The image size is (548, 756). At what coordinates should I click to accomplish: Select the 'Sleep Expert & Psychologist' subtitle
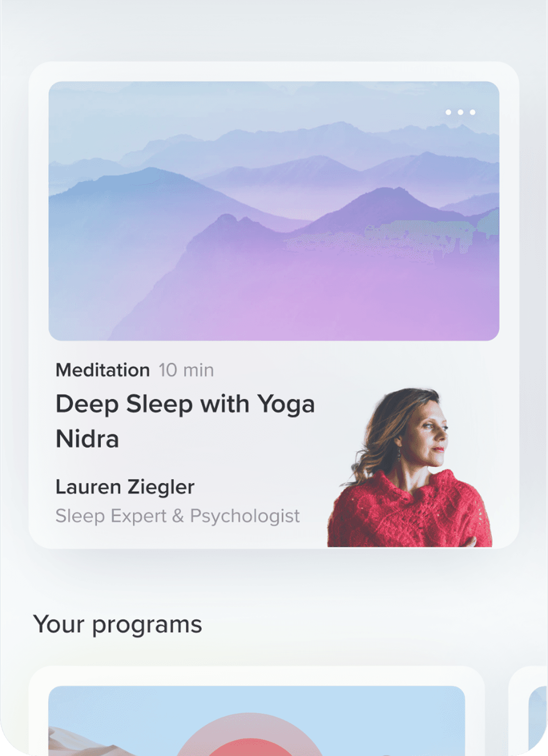pos(177,516)
